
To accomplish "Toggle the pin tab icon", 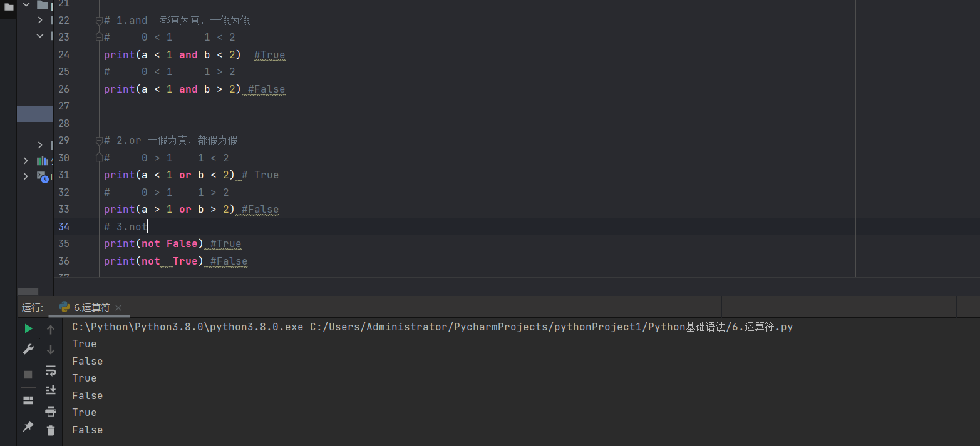I will click(x=28, y=426).
